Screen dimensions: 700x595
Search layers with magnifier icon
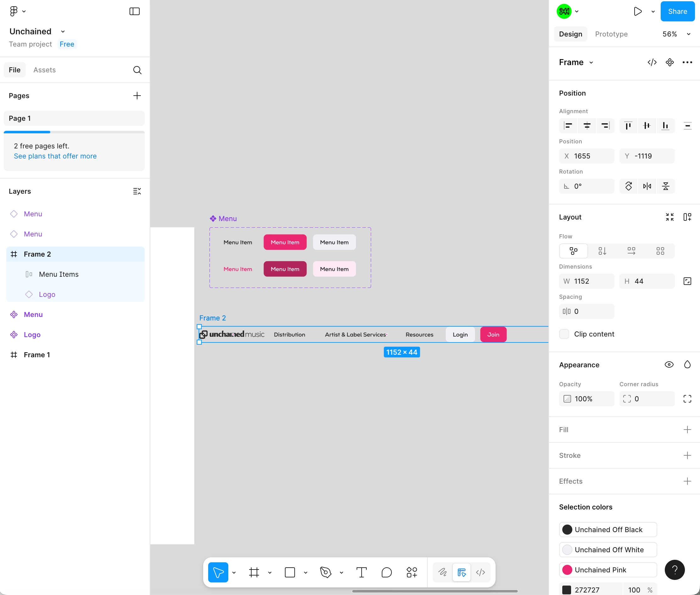pos(137,70)
